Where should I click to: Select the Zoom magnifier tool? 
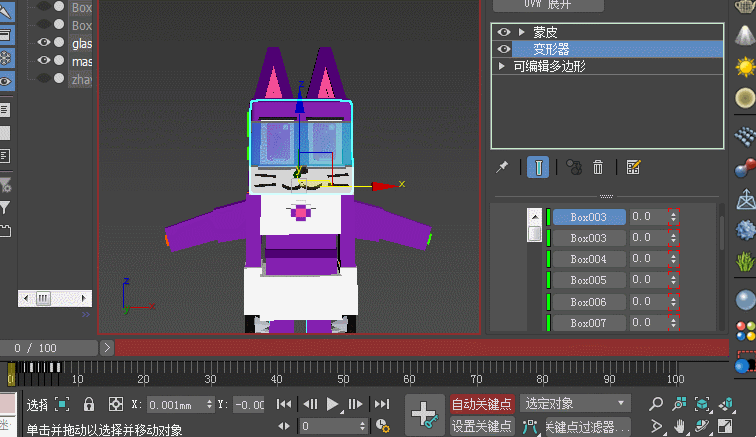pyautogui.click(x=656, y=404)
